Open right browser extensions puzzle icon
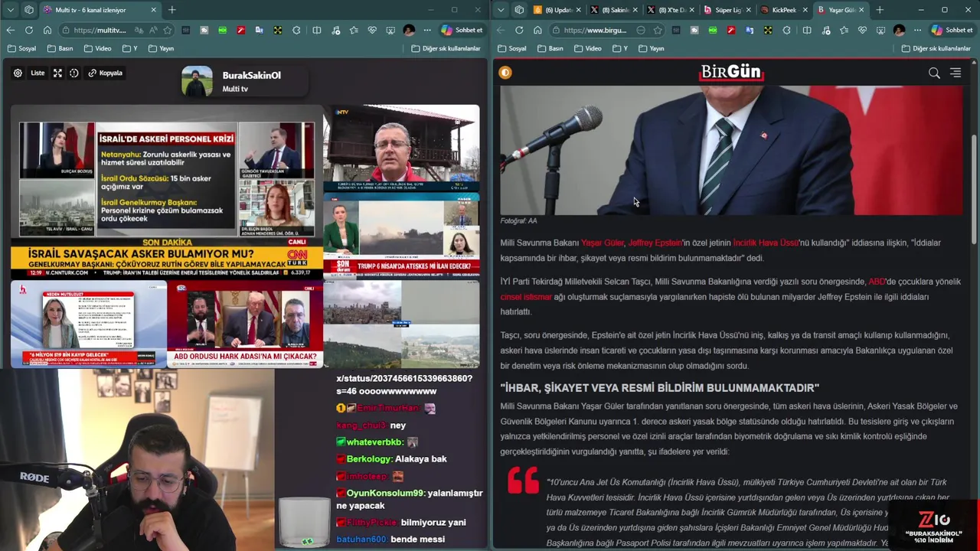Screen dimensions: 980x551 click(x=789, y=30)
